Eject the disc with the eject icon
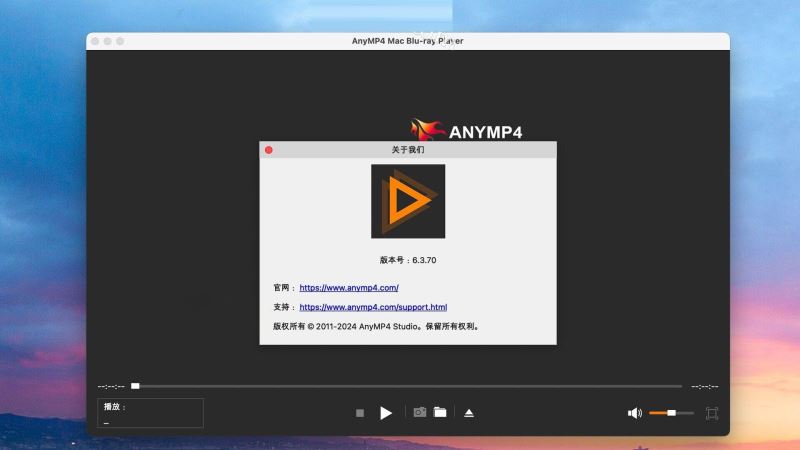The height and width of the screenshot is (450, 800). point(469,413)
